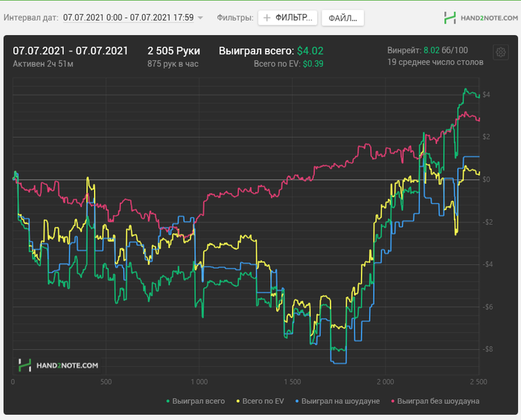Click the -$8 y-axis label
This screenshot has height=420, width=521.
488,349
